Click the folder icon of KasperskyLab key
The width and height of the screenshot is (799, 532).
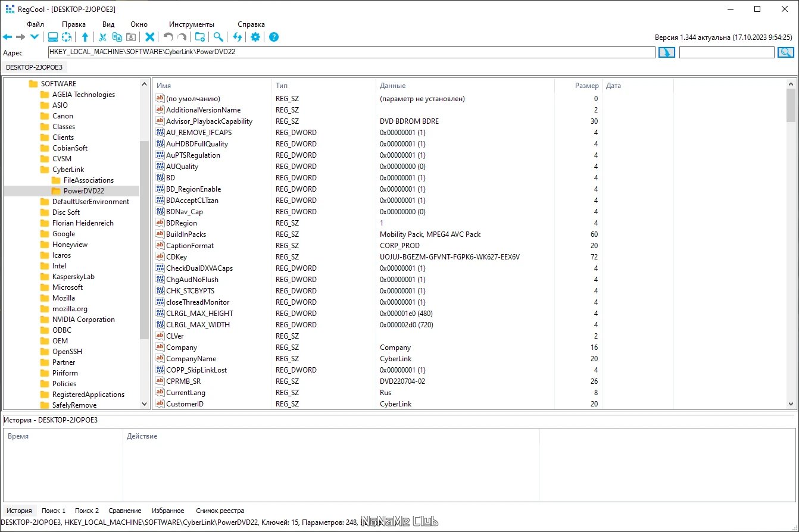coord(44,277)
